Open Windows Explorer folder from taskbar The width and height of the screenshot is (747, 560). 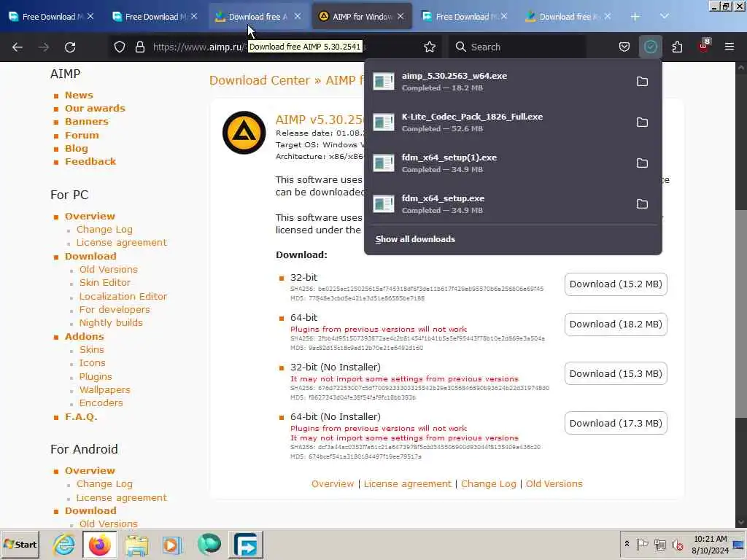(136, 544)
